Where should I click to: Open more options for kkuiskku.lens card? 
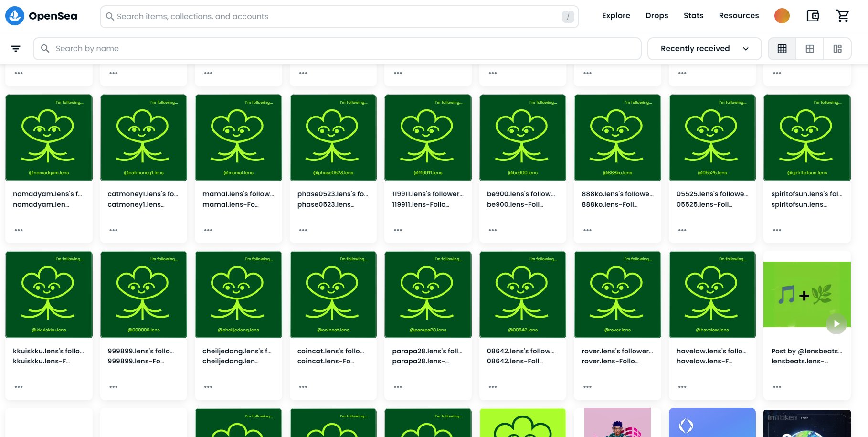(x=19, y=387)
